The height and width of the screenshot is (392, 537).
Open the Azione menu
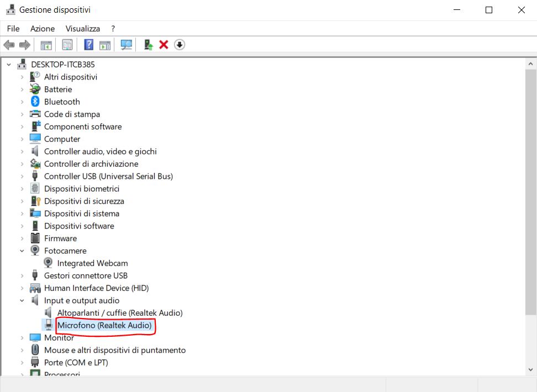[x=43, y=28]
